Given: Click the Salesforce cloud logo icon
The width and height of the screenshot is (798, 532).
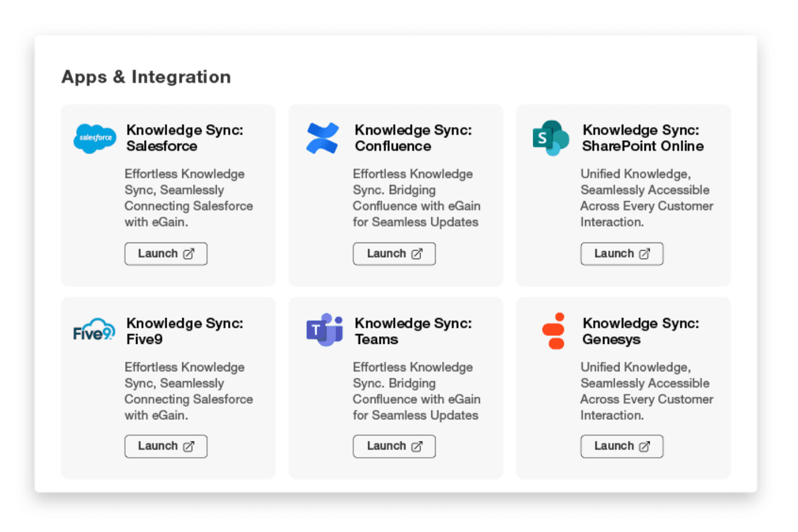Looking at the screenshot, I should point(95,139).
